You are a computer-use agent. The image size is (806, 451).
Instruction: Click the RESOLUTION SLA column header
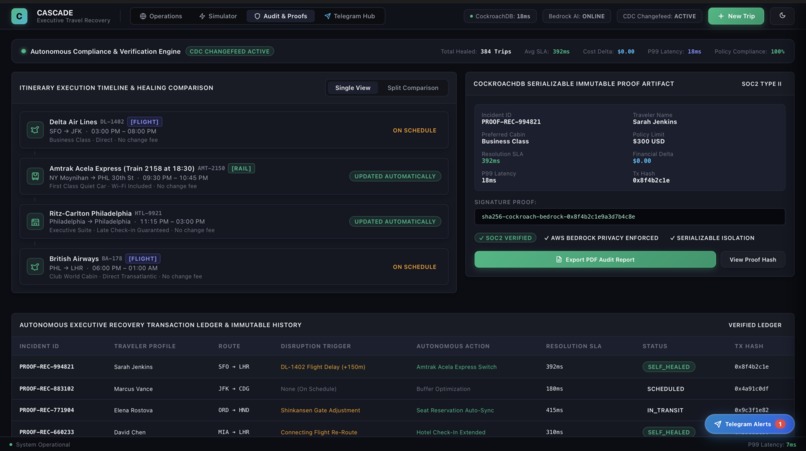(x=574, y=346)
